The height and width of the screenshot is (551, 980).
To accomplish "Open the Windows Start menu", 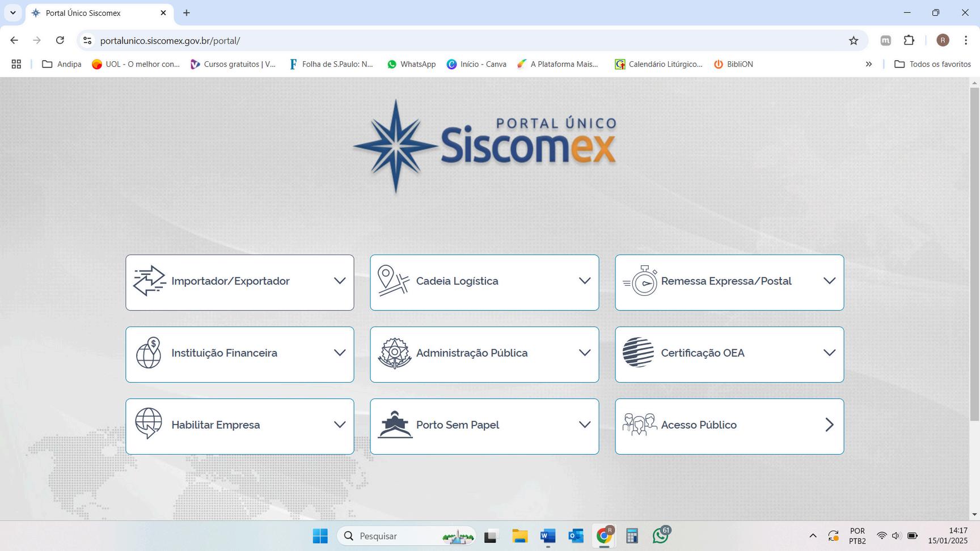I will pos(320,536).
